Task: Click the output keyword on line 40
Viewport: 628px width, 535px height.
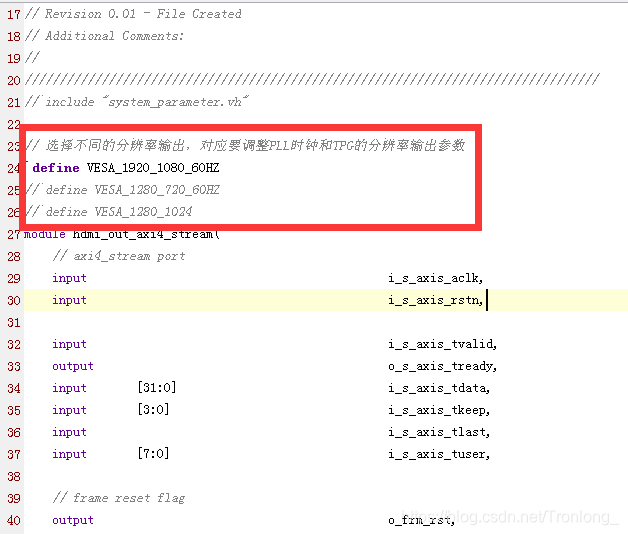Action: point(72,521)
